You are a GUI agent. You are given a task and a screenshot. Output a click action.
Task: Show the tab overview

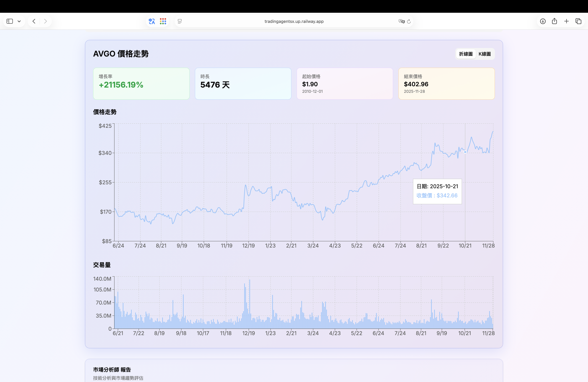point(578,21)
